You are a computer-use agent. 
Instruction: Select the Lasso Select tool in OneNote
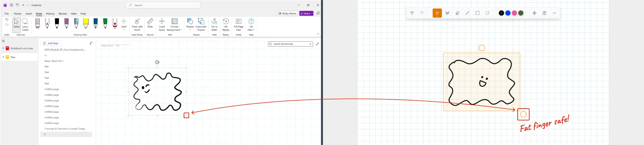(25, 24)
